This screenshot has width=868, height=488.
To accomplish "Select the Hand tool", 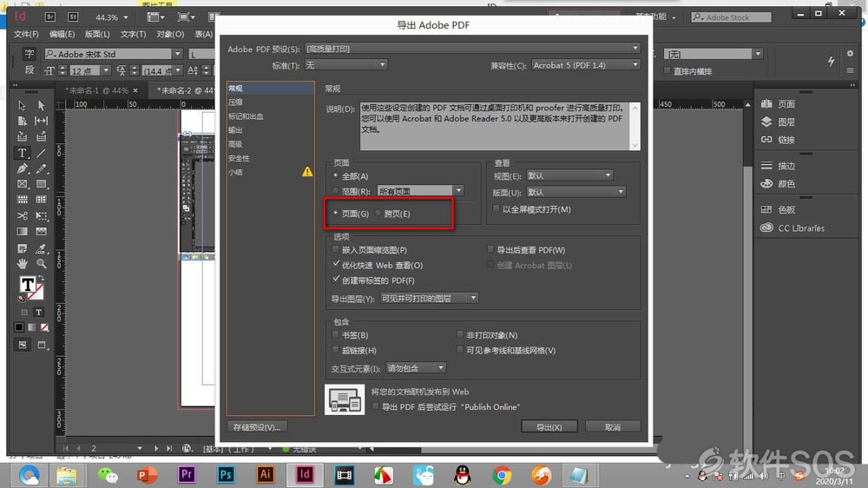I will click(x=23, y=264).
